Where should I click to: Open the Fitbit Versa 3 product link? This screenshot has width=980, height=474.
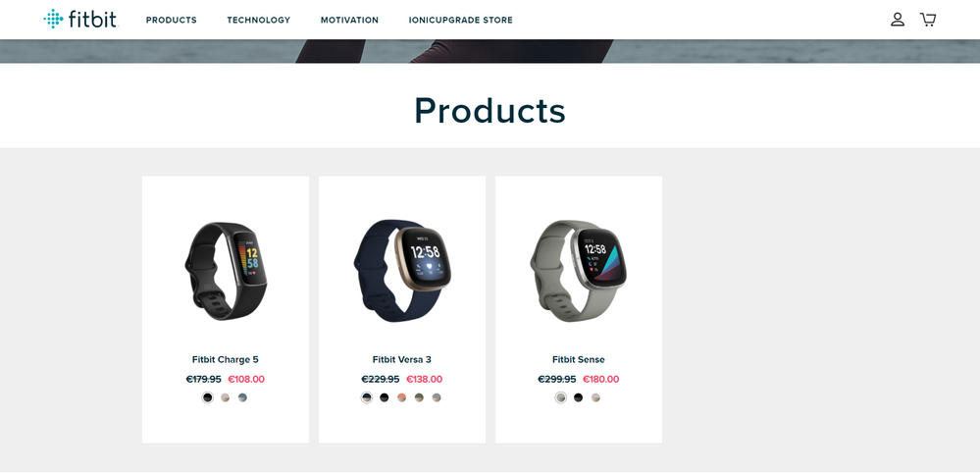tap(402, 359)
